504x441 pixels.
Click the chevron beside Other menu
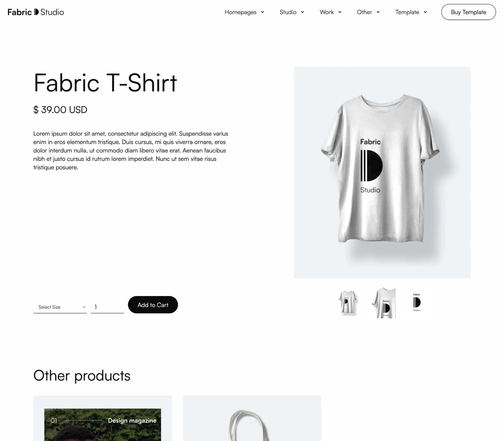[x=378, y=12]
